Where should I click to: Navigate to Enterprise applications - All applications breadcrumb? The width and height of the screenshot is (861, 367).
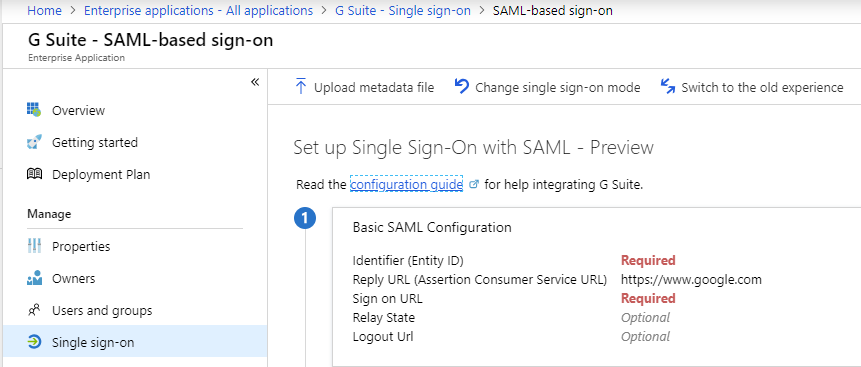198,10
